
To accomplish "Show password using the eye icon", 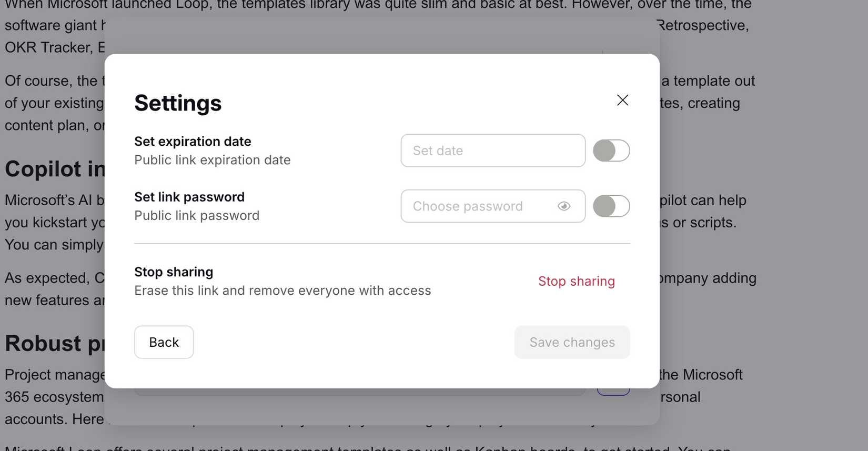I will [564, 206].
